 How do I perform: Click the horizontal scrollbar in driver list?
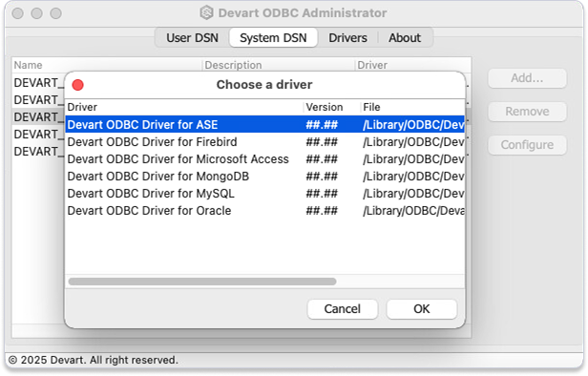(x=202, y=282)
